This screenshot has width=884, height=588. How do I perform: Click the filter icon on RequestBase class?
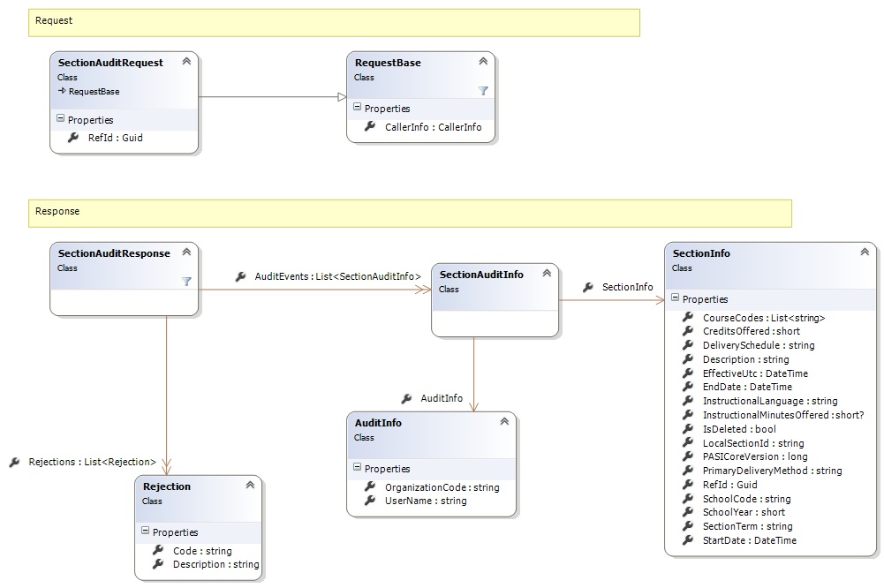pos(483,91)
